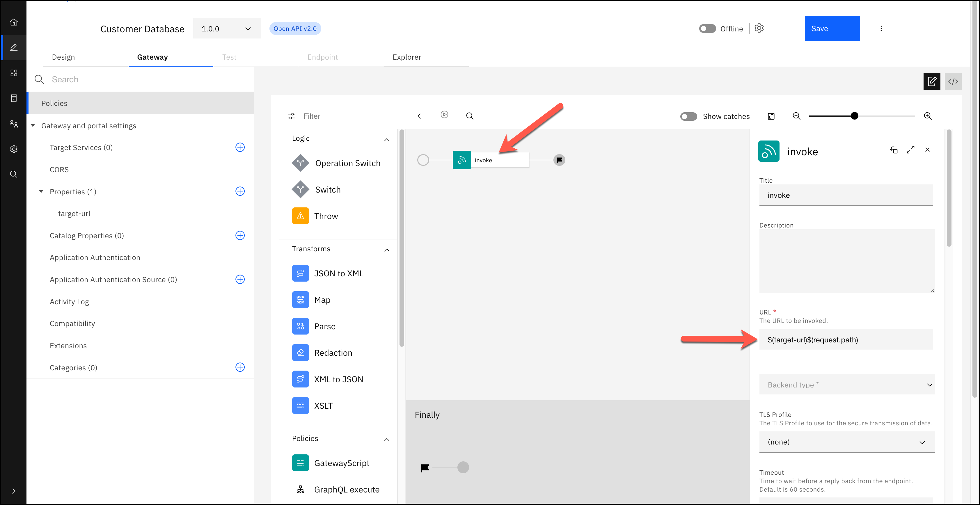Toggle the API version dropdown
Screen dimensions: 980x505
(x=225, y=28)
